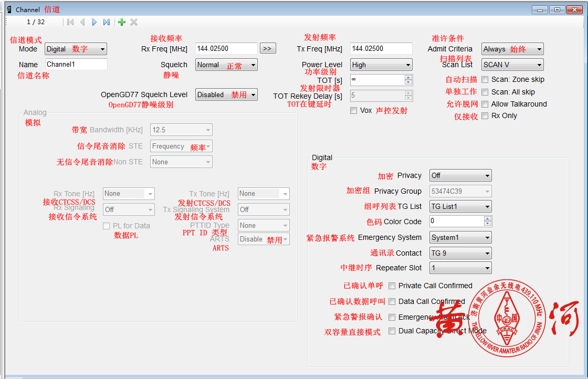Copy Rx frequency to Tx using >> button
Viewport: 588px width, 379px height.
click(268, 48)
